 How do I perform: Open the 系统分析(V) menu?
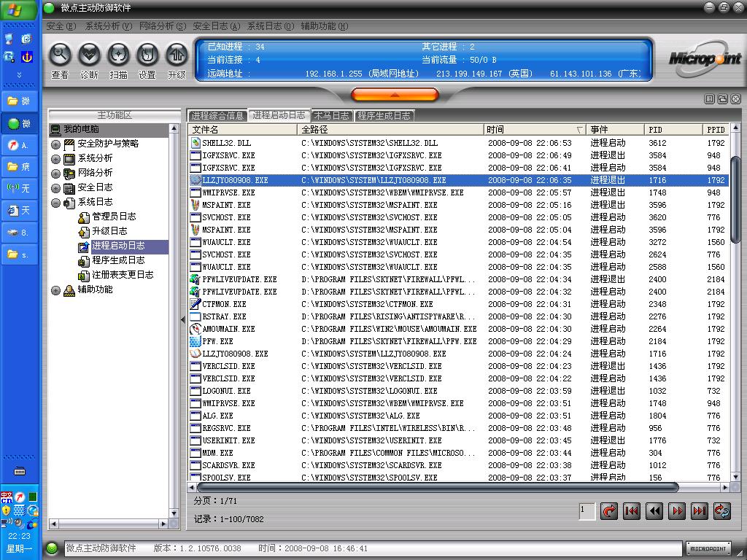coord(108,26)
